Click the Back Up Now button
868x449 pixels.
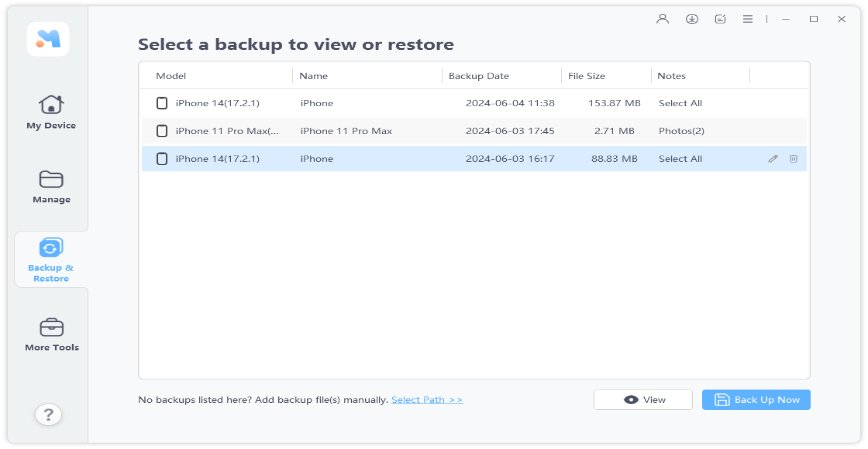756,400
